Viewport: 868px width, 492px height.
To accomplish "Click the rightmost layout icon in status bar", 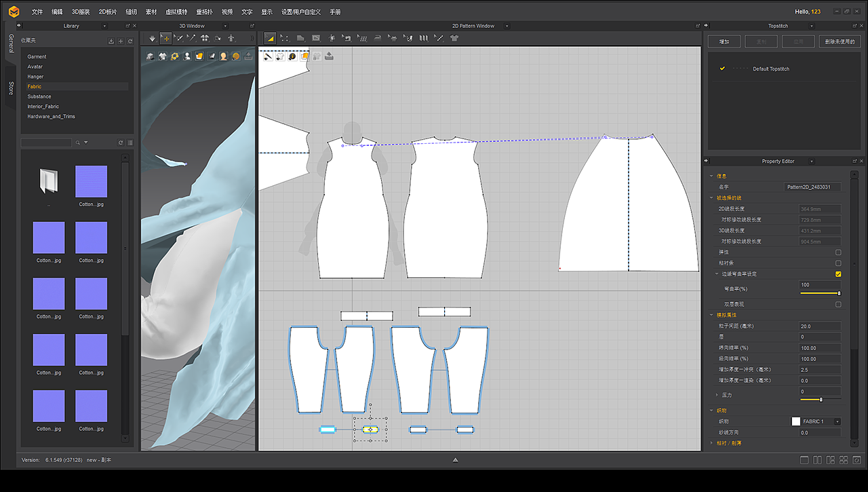I will pos(857,460).
